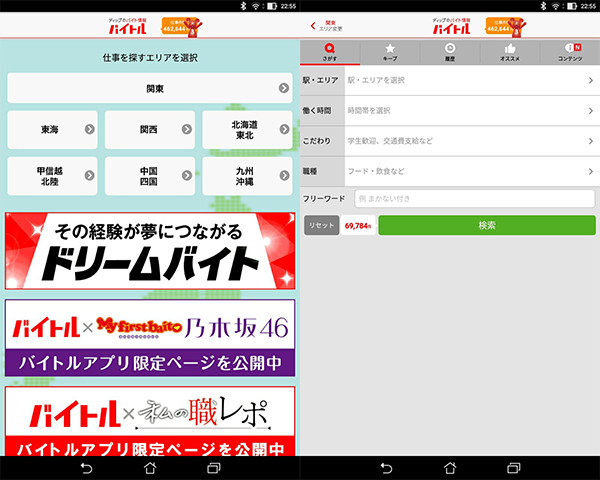600x480 pixels.
Task: Open 職種 job type row
Action: click(450, 171)
